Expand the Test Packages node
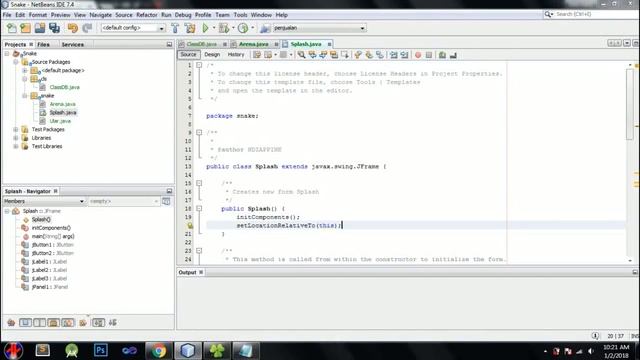The height and width of the screenshot is (360, 640). click(x=16, y=129)
